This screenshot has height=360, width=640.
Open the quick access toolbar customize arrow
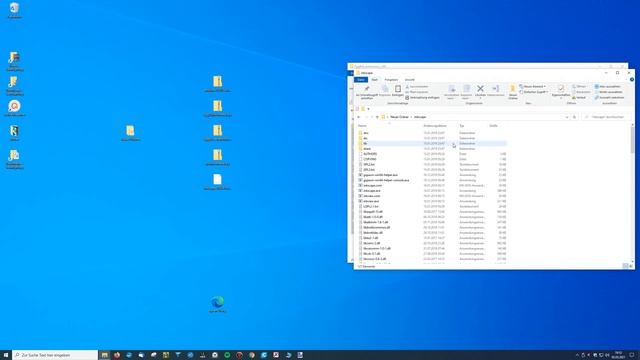click(x=369, y=109)
